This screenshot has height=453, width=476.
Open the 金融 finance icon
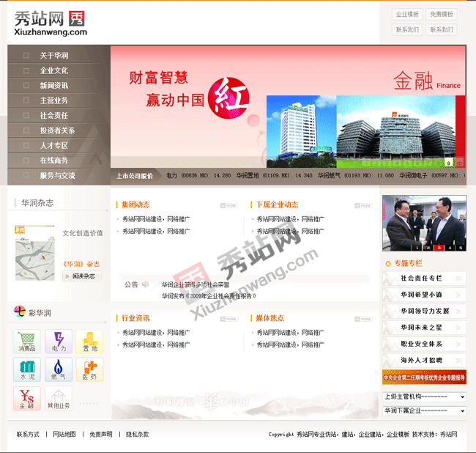tap(26, 399)
